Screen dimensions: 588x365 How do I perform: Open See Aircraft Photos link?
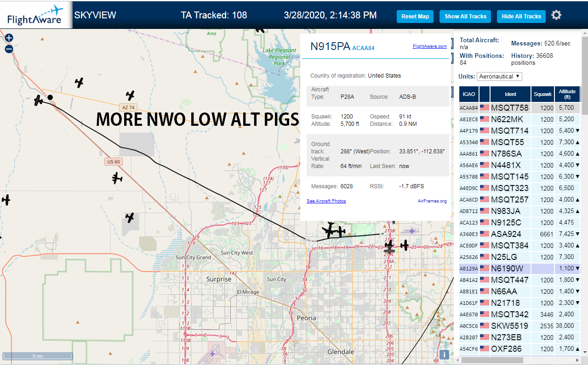[x=326, y=201]
